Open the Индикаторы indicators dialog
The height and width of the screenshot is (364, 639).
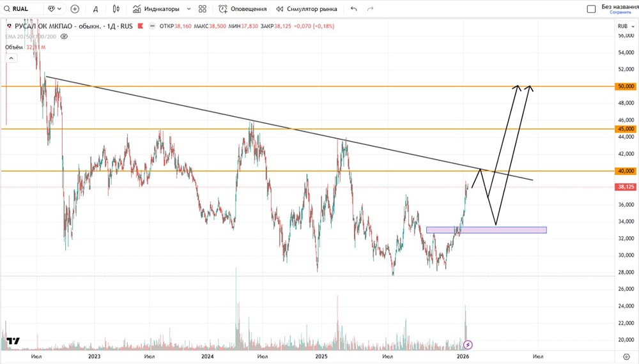point(156,8)
